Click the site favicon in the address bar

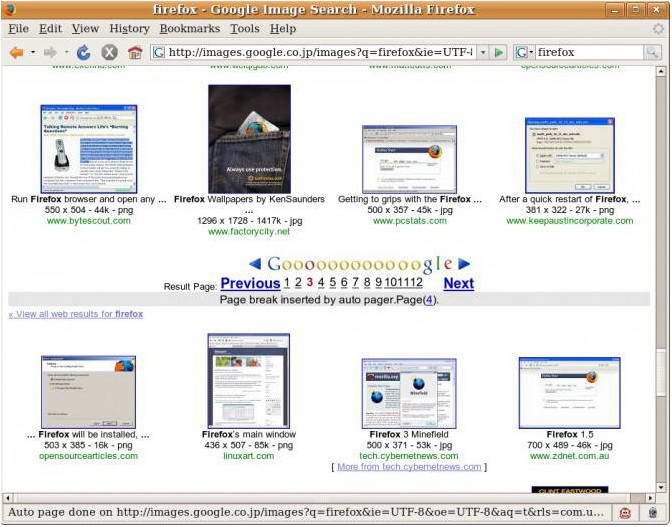pyautogui.click(x=159, y=52)
